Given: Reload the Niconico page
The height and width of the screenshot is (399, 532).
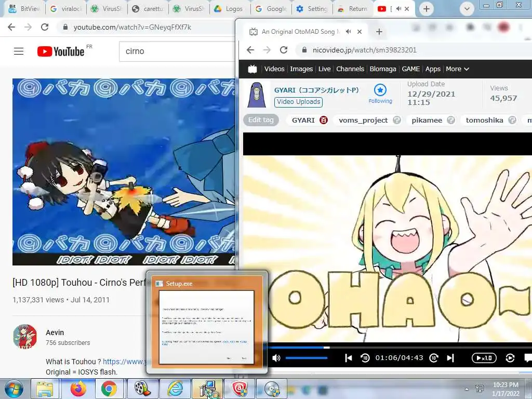Looking at the screenshot, I should [284, 50].
